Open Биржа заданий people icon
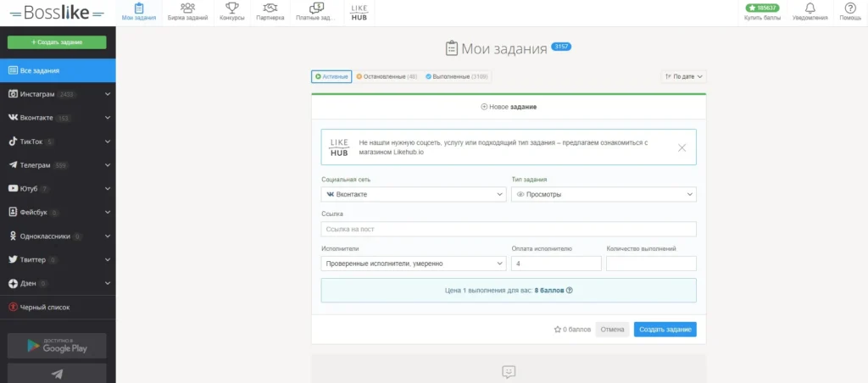The image size is (868, 383). [x=187, y=8]
